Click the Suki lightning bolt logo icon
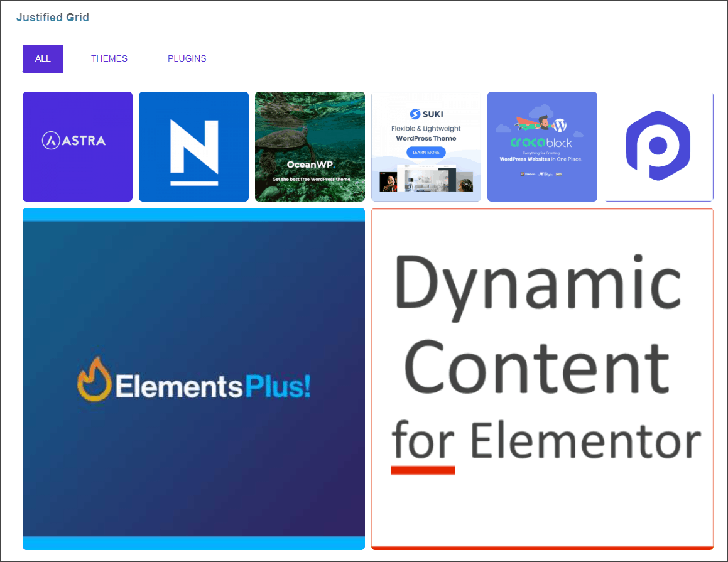Image resolution: width=728 pixels, height=562 pixels. [415, 114]
